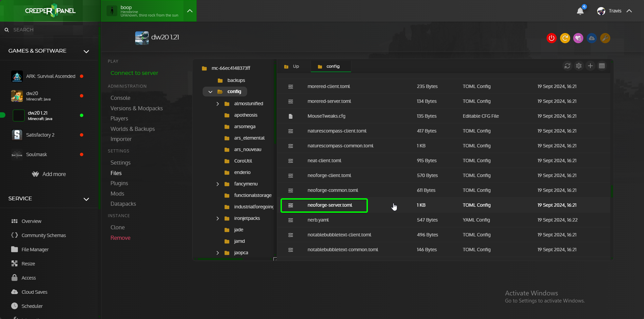Click the Access lock icon

click(14, 278)
